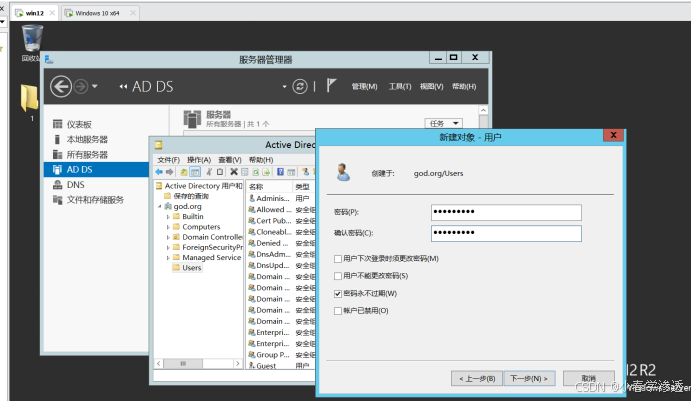692x401 pixels.
Task: Click blue help icon in AD toolbar
Action: coord(280,172)
